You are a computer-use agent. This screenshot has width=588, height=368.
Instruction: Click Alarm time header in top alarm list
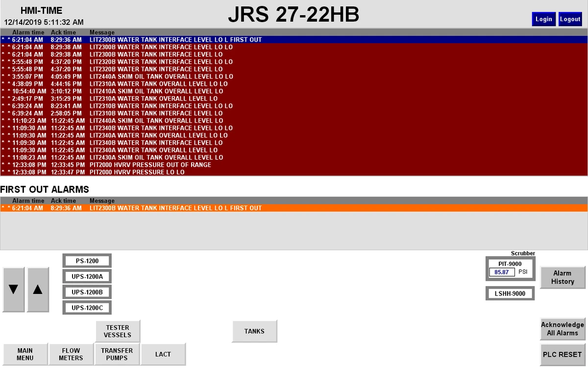pos(28,32)
